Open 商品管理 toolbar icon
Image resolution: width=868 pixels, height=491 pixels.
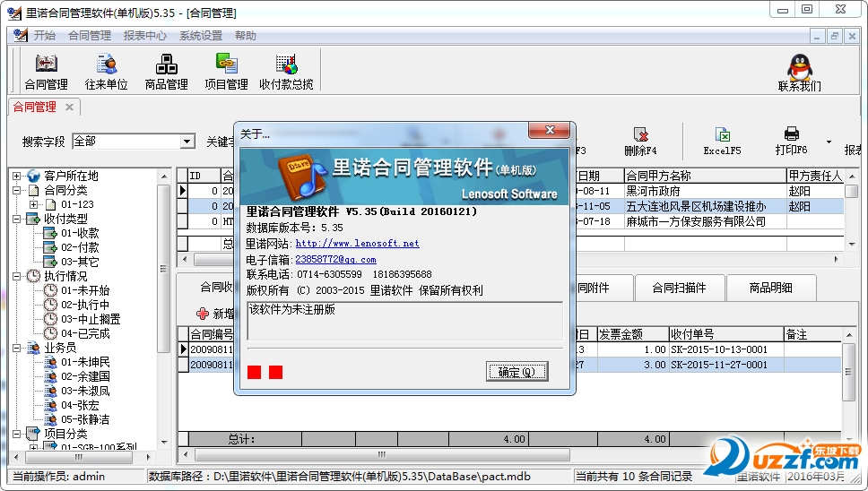[x=167, y=72]
